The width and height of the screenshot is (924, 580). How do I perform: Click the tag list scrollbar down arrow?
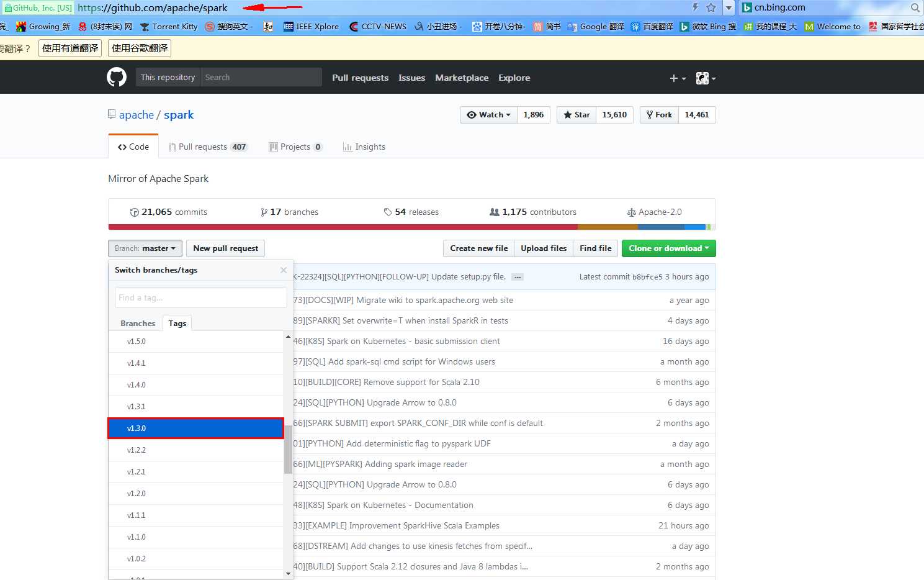288,574
